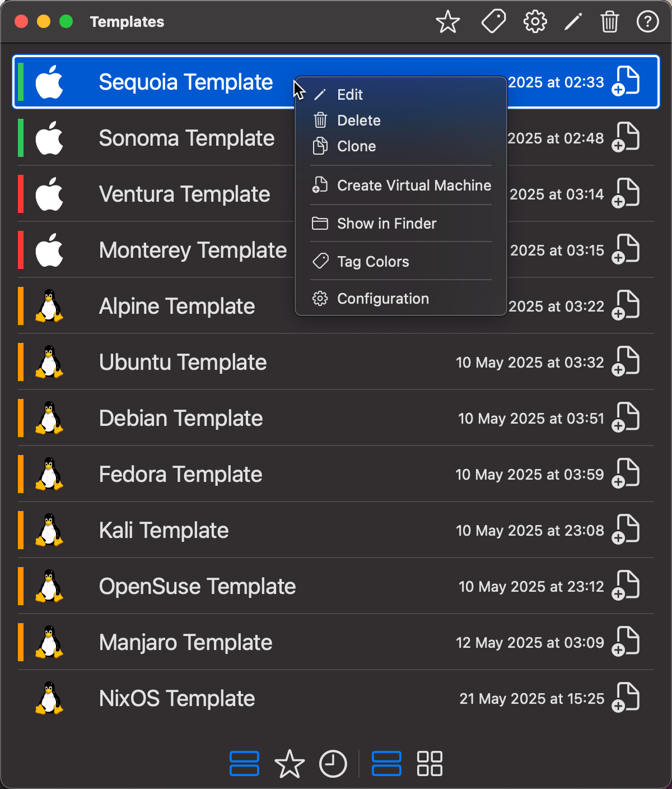Create a VM from the Kali Template icon
Viewport: 672px width, 789px height.
pyautogui.click(x=627, y=530)
